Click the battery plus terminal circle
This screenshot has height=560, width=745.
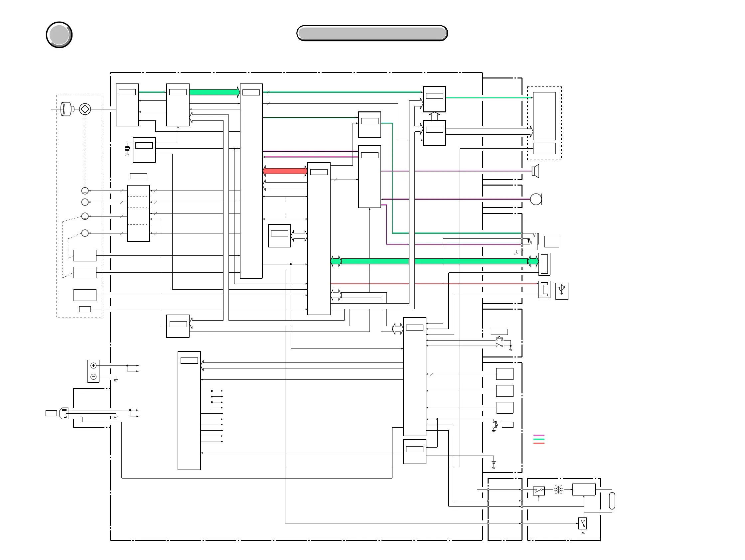pyautogui.click(x=93, y=365)
